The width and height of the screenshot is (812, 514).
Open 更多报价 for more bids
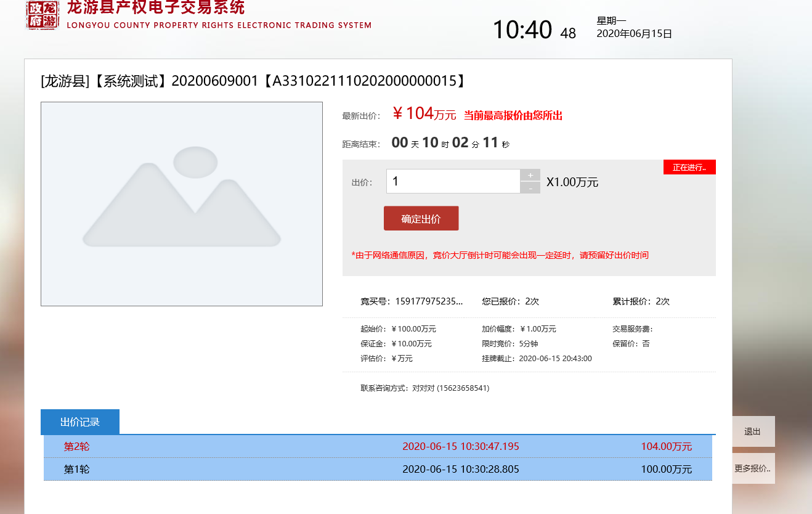[x=753, y=468]
